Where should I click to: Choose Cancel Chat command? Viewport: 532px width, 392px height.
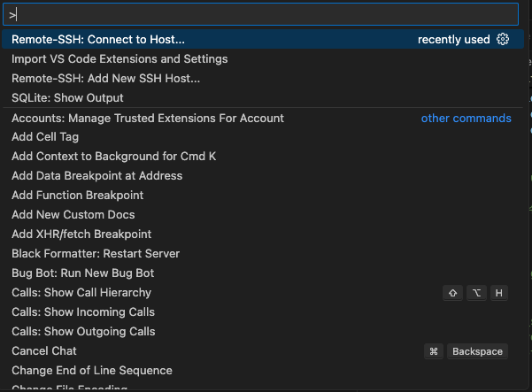click(x=263, y=351)
